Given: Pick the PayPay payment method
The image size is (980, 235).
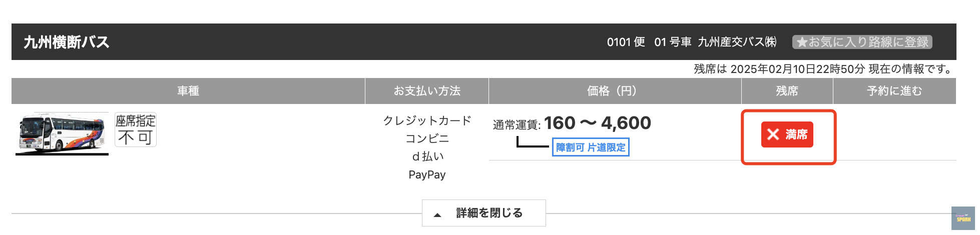Looking at the screenshot, I should (x=427, y=174).
